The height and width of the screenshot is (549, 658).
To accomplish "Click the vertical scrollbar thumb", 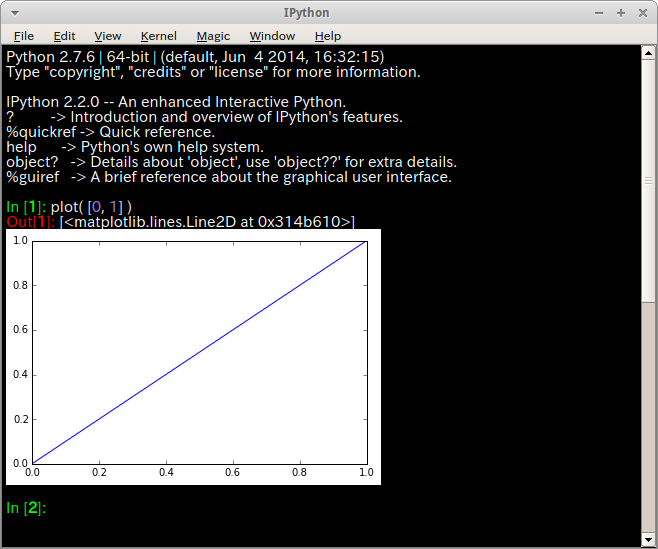I will pos(648,180).
